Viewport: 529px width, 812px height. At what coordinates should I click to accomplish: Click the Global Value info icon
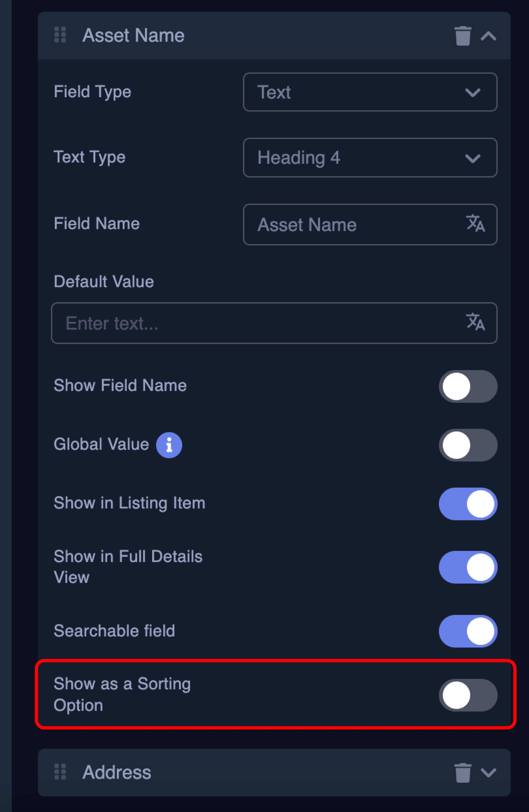(x=169, y=445)
